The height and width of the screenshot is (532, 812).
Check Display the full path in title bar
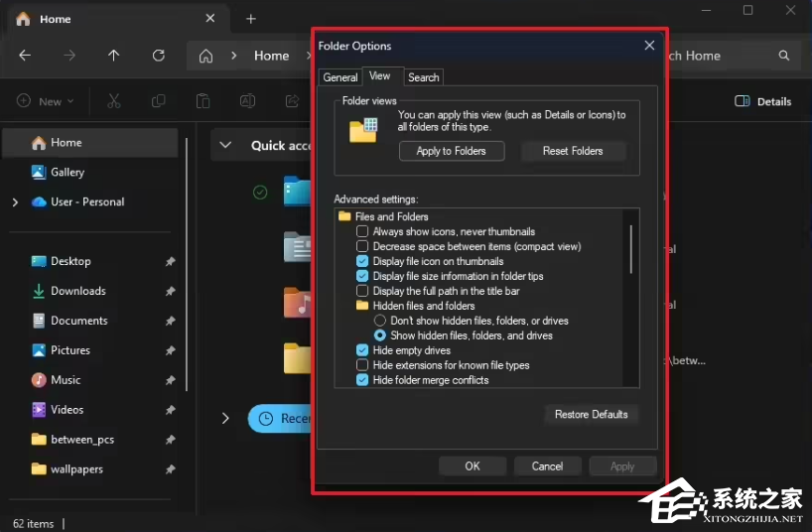tap(362, 291)
